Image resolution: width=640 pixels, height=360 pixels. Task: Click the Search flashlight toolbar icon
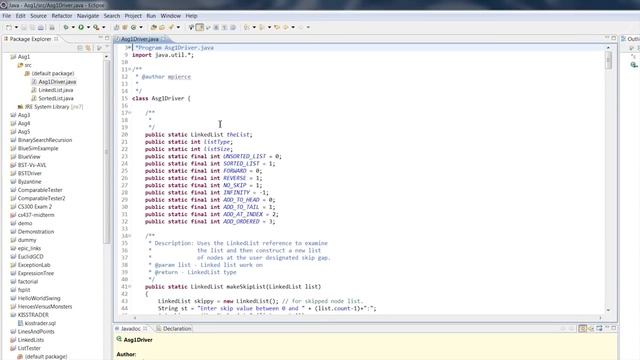coord(171,27)
